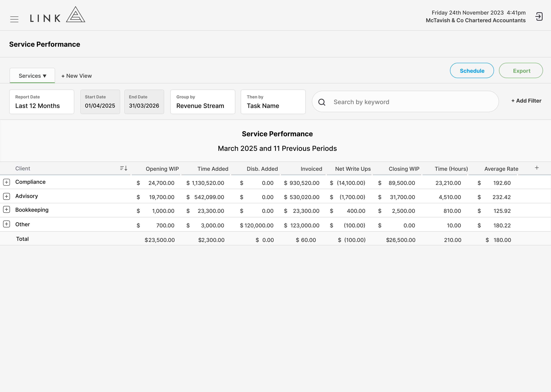Click the Average Rate column header
551x392 pixels.
pos(501,169)
